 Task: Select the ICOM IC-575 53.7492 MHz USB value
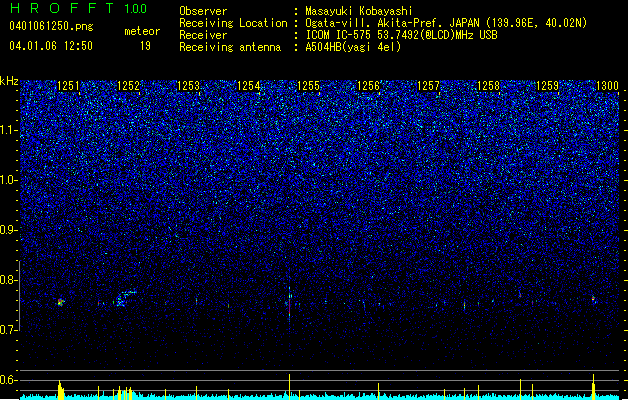pyautogui.click(x=401, y=35)
